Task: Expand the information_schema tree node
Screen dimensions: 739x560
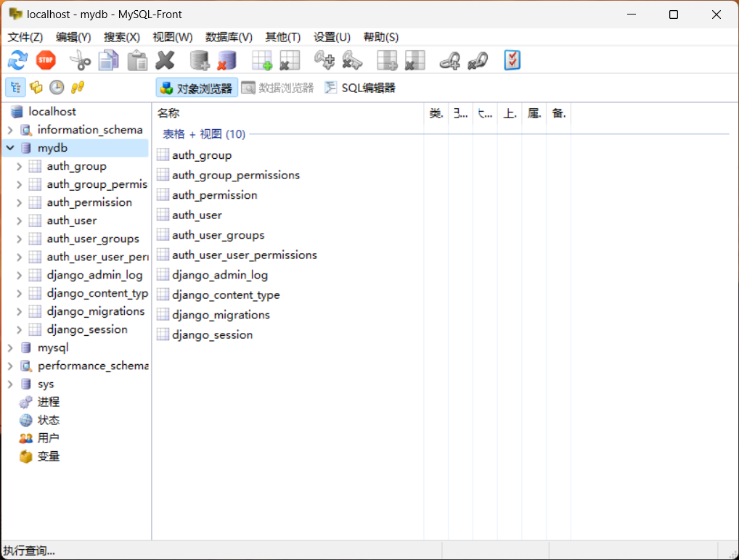Action: [10, 130]
